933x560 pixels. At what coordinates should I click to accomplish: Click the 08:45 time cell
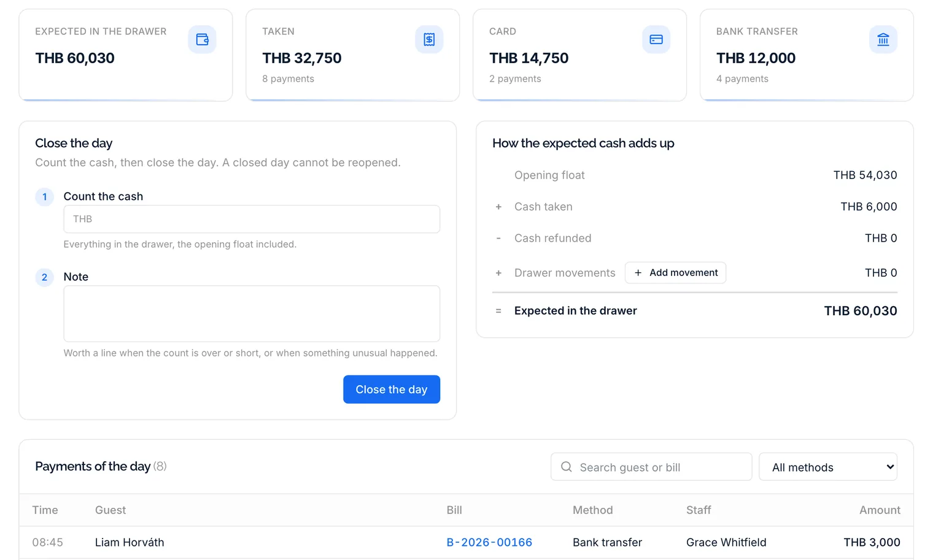(48, 542)
